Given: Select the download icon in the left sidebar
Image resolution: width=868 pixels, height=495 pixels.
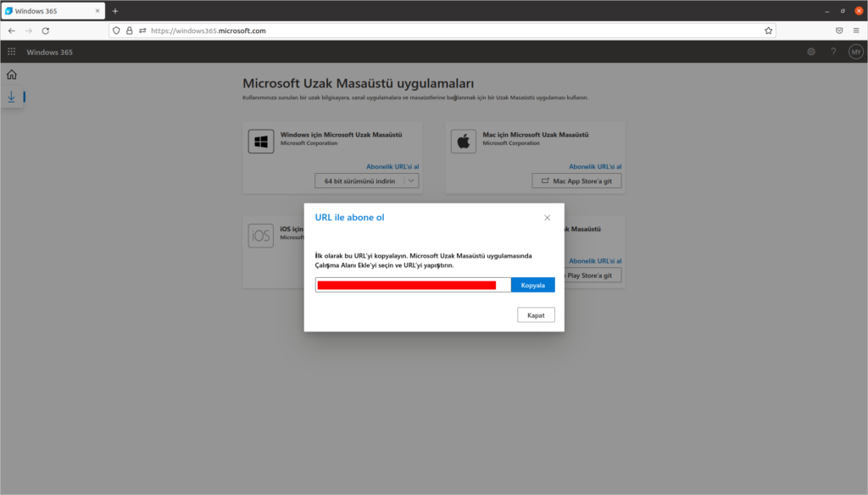Looking at the screenshot, I should [12, 97].
